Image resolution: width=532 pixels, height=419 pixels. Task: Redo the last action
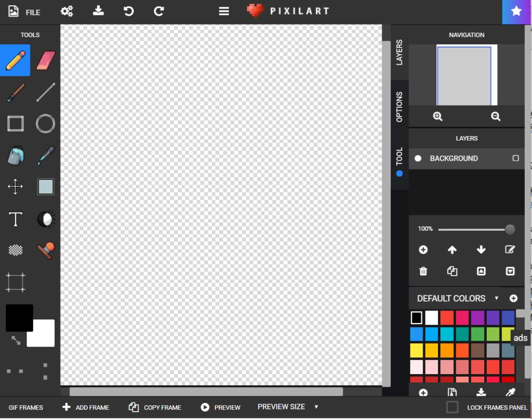[x=159, y=11]
